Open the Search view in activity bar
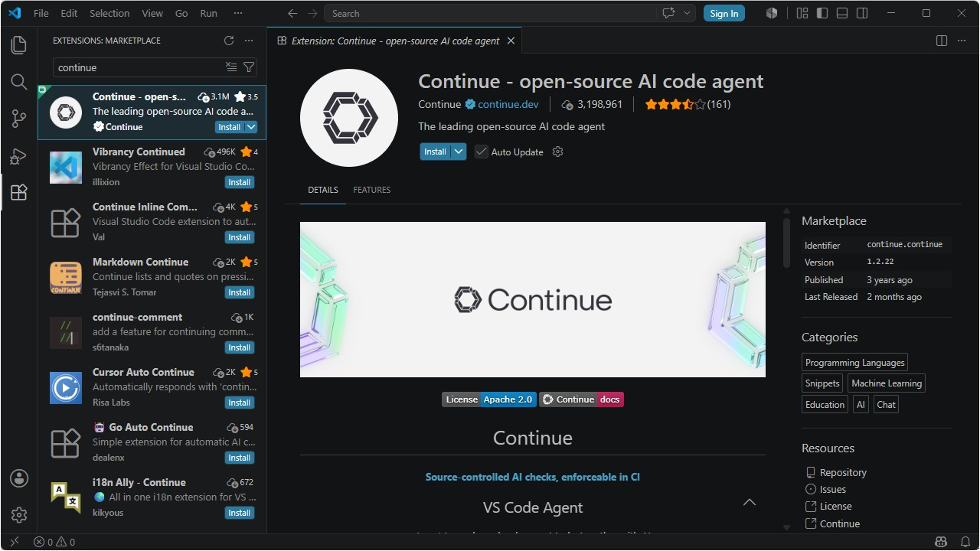 coord(18,82)
